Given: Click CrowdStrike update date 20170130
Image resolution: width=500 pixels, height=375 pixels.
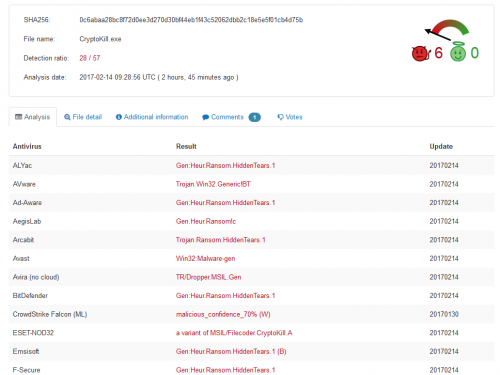Looking at the screenshot, I should click(444, 314).
